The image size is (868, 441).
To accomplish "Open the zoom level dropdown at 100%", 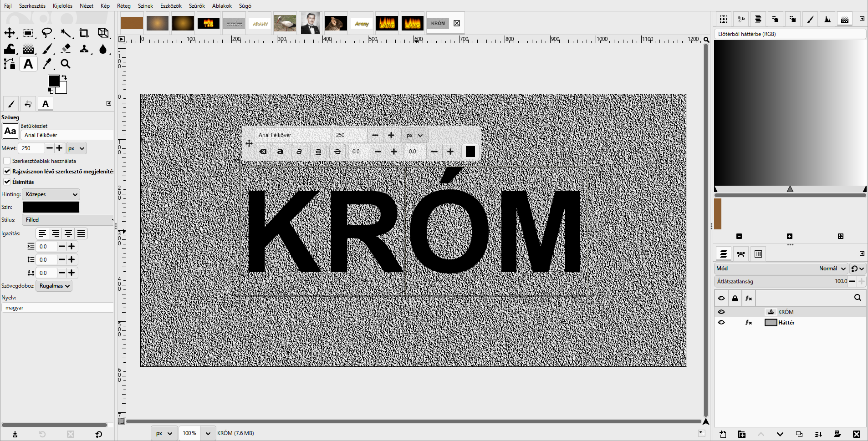I will (208, 433).
